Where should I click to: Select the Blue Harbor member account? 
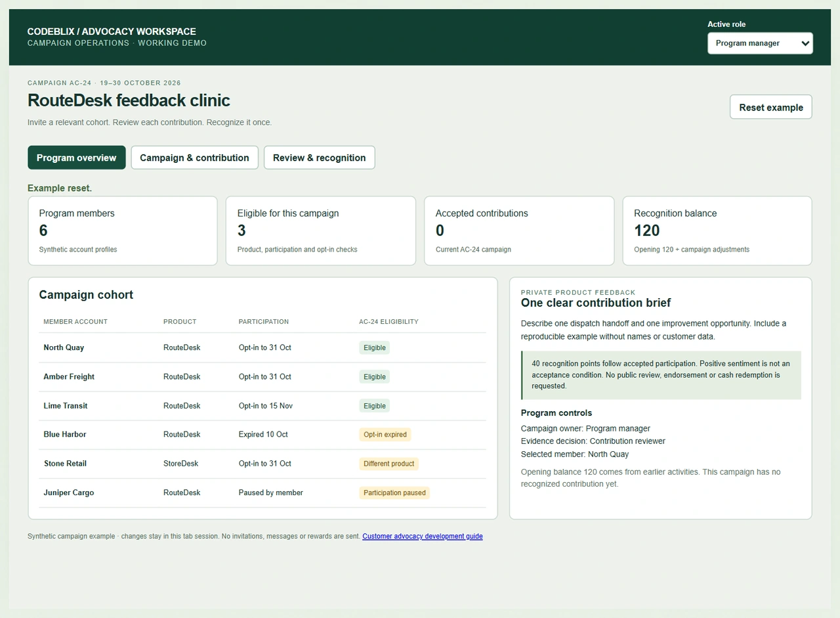point(65,434)
